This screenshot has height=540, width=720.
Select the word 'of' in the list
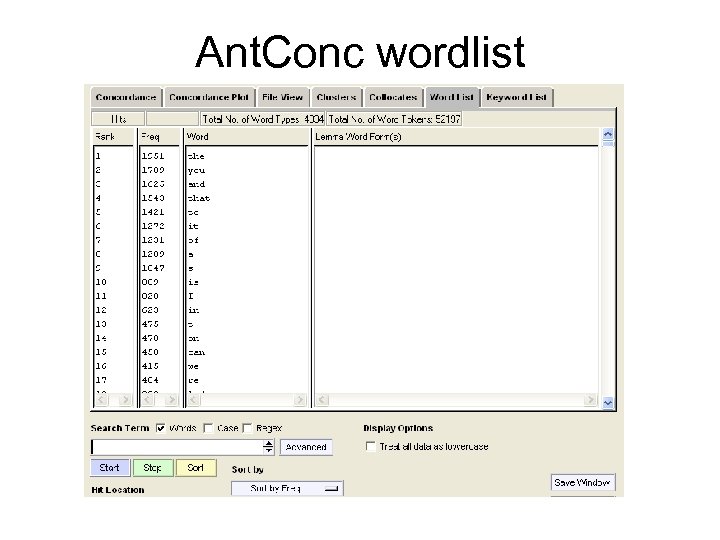click(193, 240)
